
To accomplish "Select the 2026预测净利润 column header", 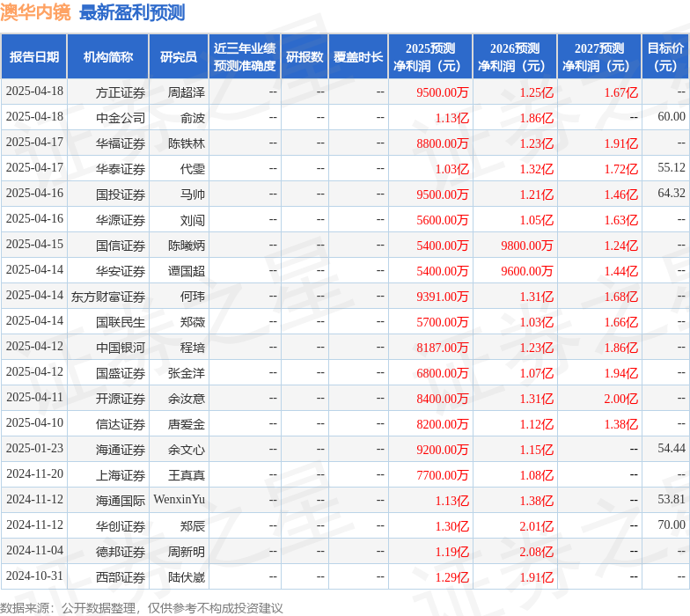I will 515,57.
